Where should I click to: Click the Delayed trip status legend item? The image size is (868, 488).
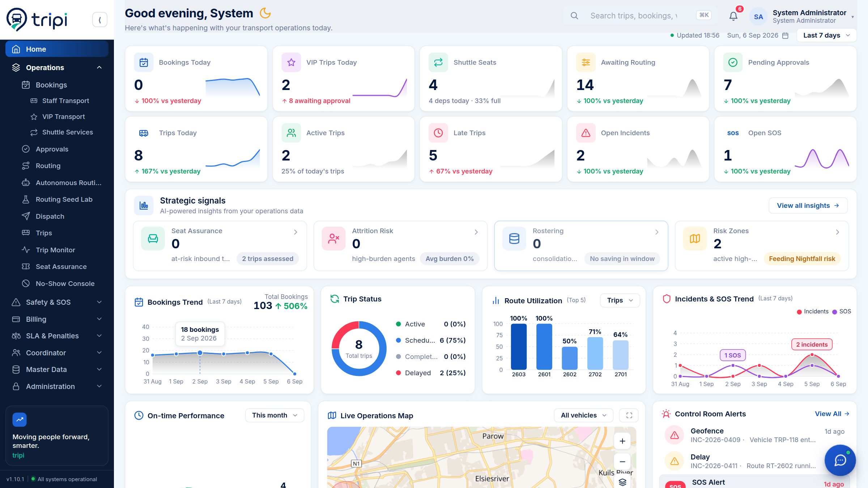(x=431, y=373)
